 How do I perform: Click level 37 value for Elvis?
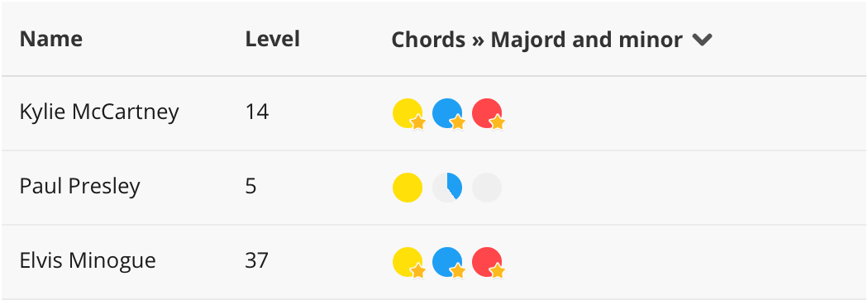click(x=257, y=260)
